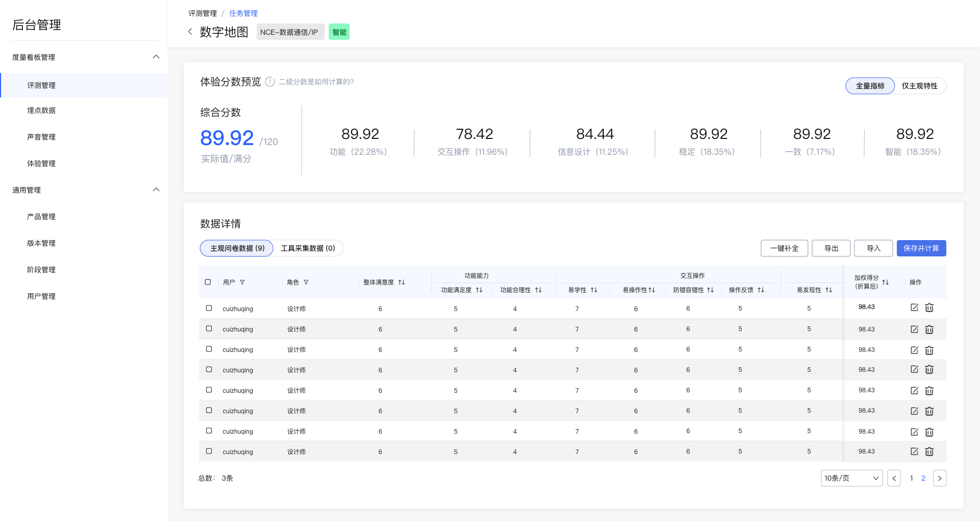Viewport: 980px width, 521px height.
Task: Sort by 功能满足度 column arrows
Action: point(479,290)
